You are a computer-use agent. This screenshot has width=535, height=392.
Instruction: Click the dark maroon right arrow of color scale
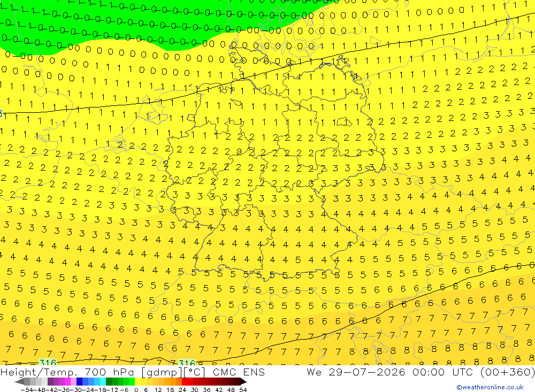coord(243,381)
